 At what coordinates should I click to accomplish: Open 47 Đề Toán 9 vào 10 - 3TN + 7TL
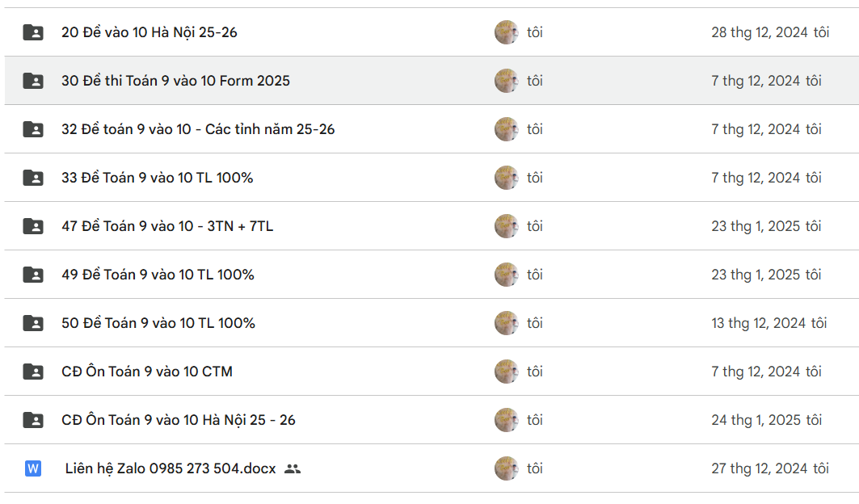[x=167, y=226]
